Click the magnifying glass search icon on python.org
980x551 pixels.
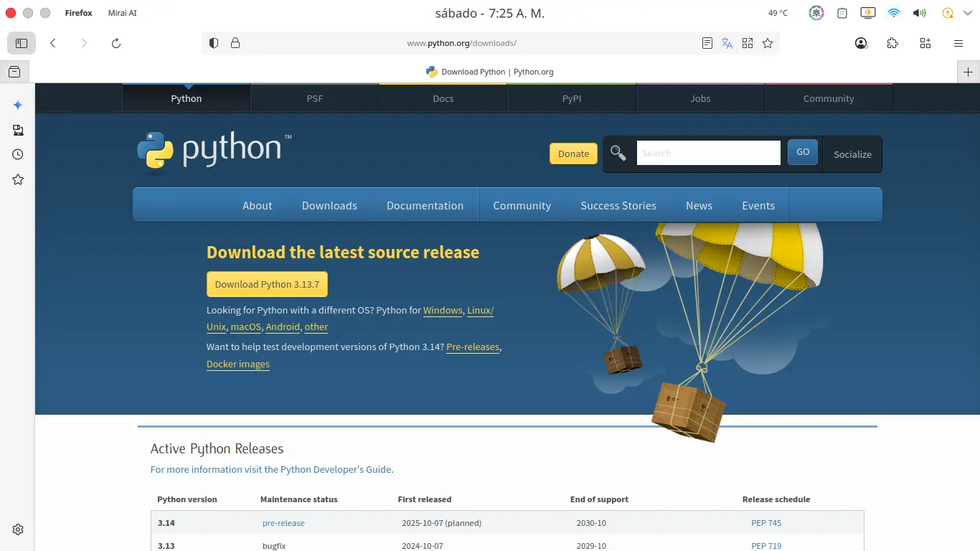click(x=618, y=153)
